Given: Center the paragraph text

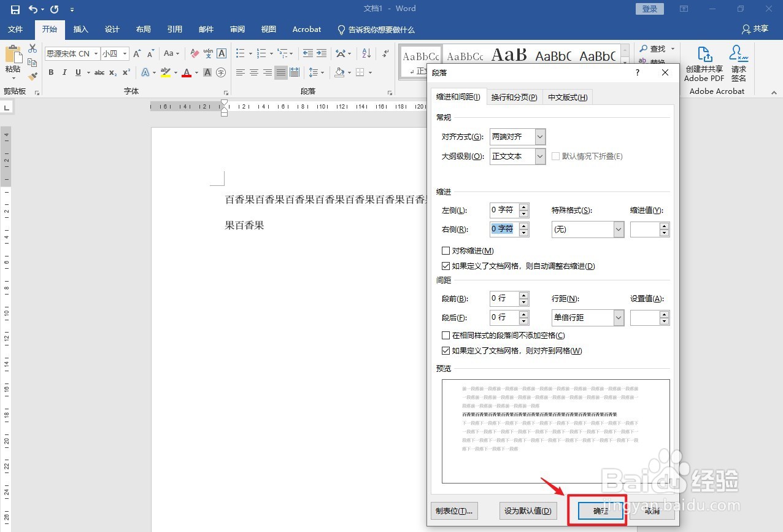Looking at the screenshot, I should (x=254, y=72).
